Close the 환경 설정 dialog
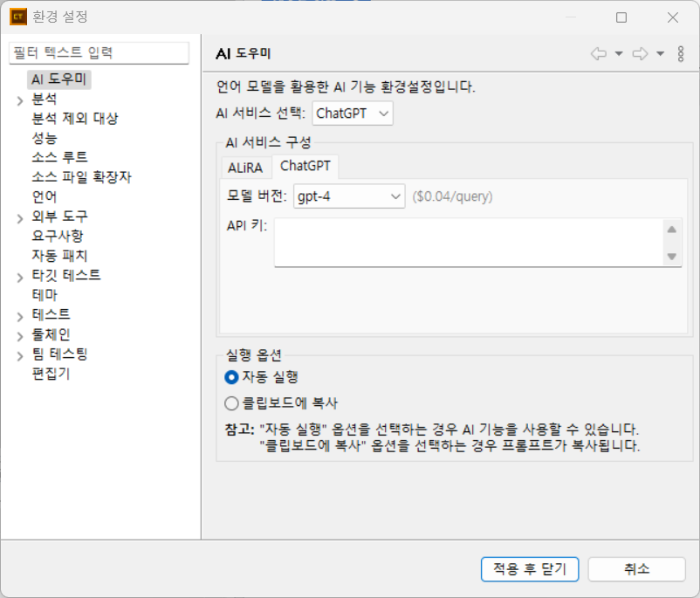 (673, 17)
